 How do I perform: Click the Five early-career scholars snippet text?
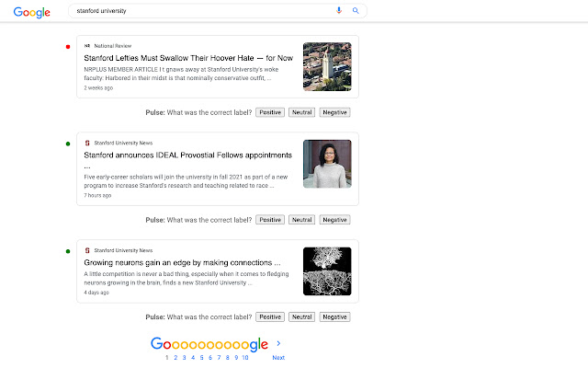[186, 181]
